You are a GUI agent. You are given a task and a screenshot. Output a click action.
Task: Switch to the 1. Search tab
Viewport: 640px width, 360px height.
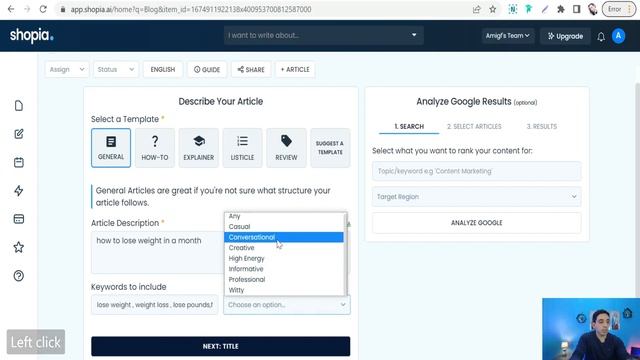click(409, 127)
